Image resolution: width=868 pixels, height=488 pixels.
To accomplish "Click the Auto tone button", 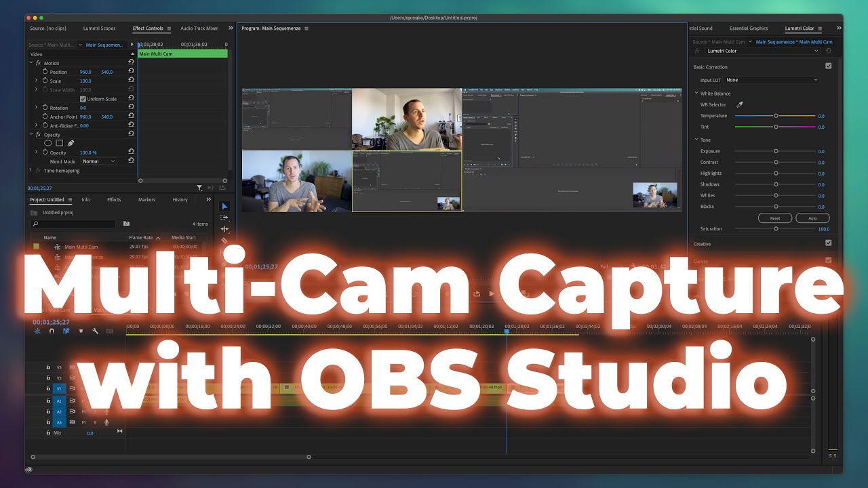I will (x=812, y=218).
